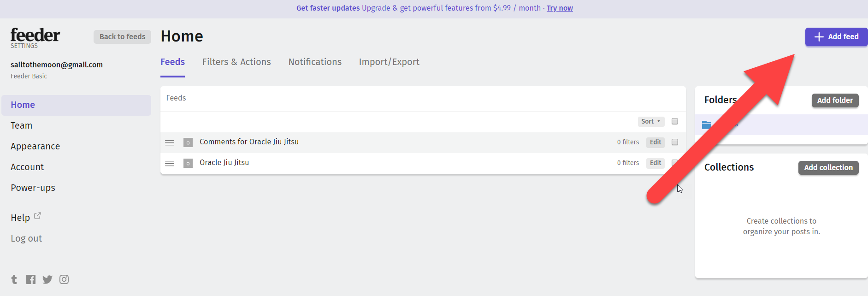This screenshot has height=296, width=868.
Task: Click favicon of Comments for Oracle Jiu Jitsu
Action: [x=188, y=142]
